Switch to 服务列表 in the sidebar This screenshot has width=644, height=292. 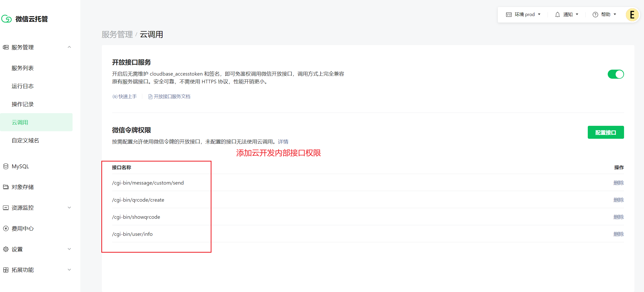click(x=23, y=68)
